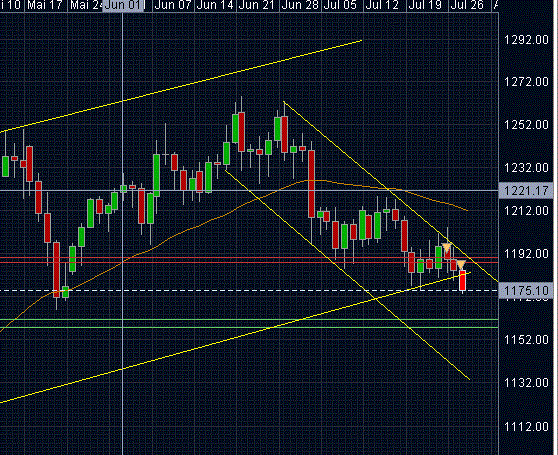Click the 1112.00 price axis label

(526, 427)
